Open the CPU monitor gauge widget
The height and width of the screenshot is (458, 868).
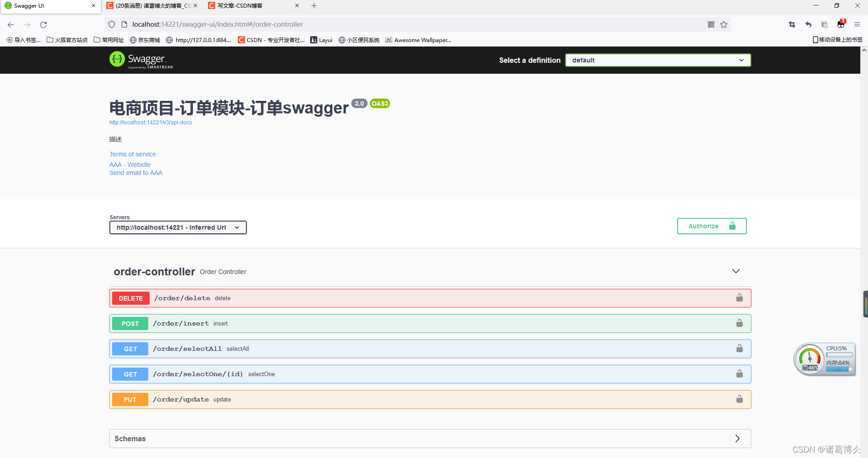click(825, 359)
